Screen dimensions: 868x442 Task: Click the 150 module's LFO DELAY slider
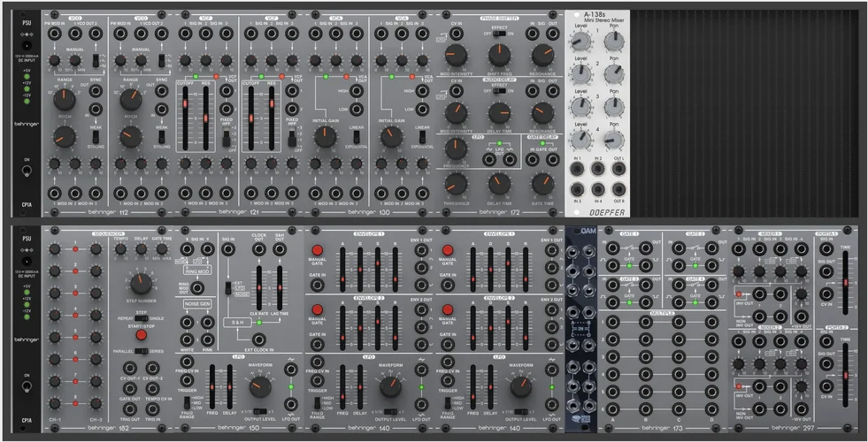tap(229, 386)
